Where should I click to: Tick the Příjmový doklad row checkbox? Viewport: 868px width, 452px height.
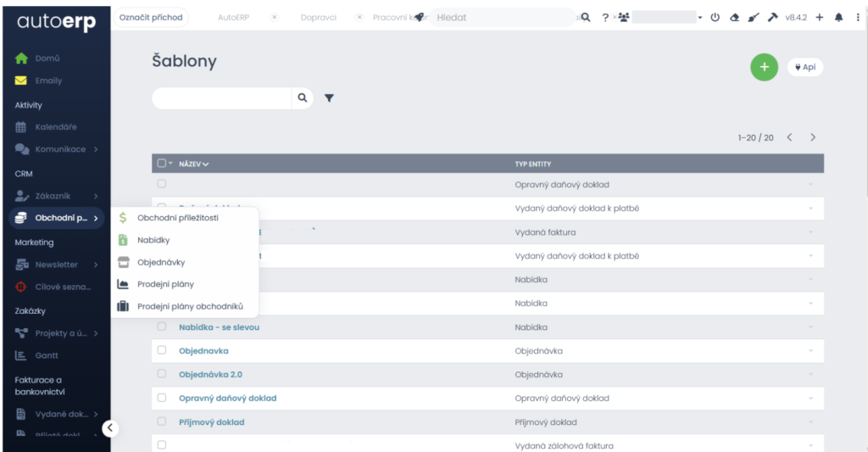[x=162, y=421]
